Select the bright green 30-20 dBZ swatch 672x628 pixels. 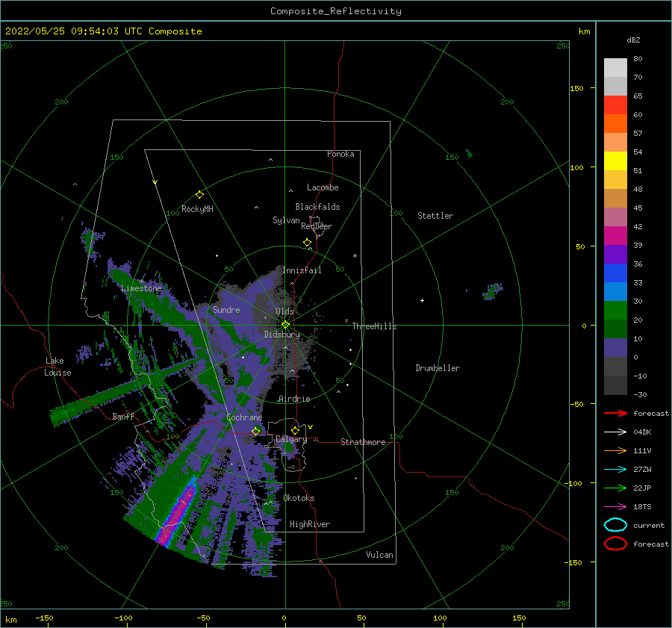tap(615, 311)
